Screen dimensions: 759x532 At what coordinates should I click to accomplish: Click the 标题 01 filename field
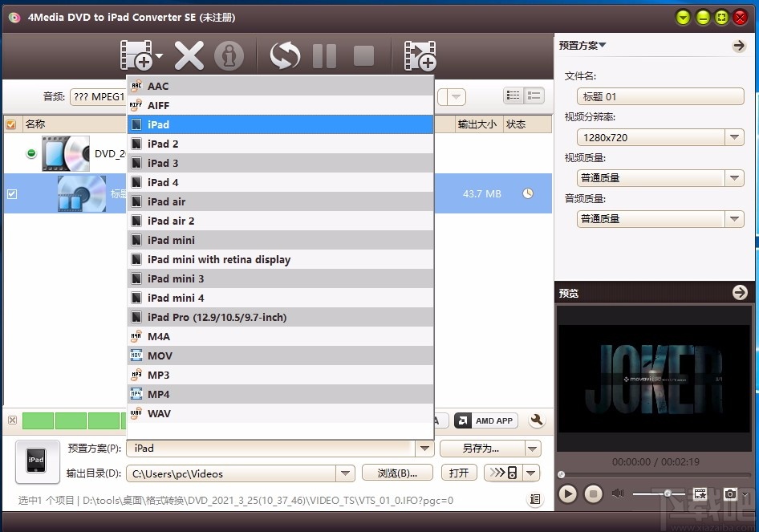pyautogui.click(x=660, y=96)
